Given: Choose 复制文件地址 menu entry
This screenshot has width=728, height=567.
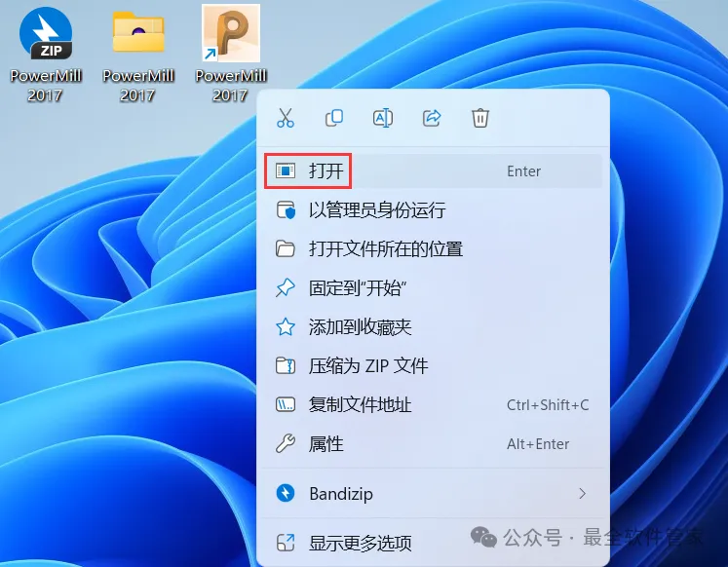Looking at the screenshot, I should 433,405.
